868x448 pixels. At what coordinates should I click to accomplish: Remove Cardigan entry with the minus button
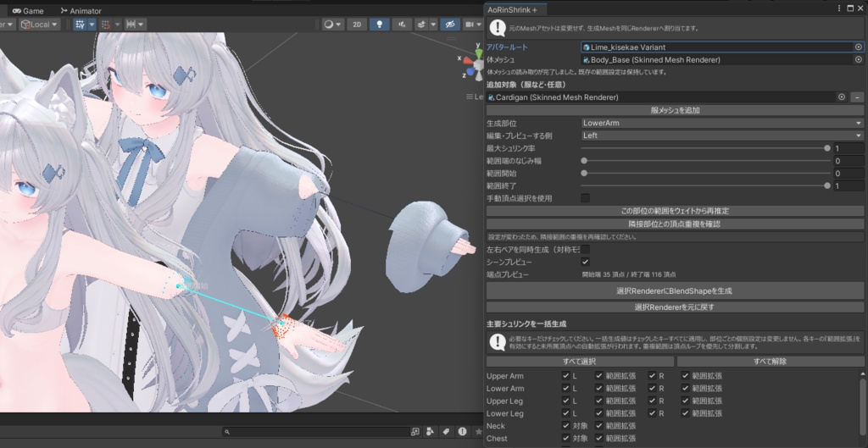click(x=857, y=97)
